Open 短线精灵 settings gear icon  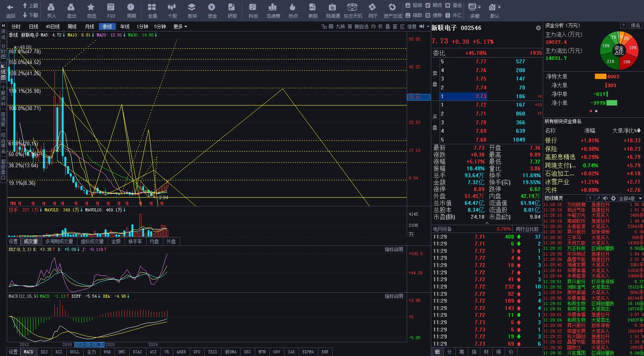point(613,198)
